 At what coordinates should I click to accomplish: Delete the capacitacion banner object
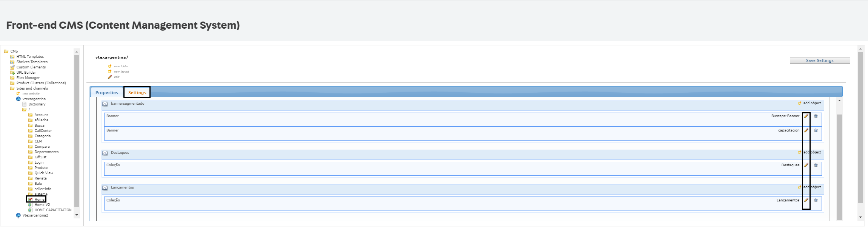(816, 131)
